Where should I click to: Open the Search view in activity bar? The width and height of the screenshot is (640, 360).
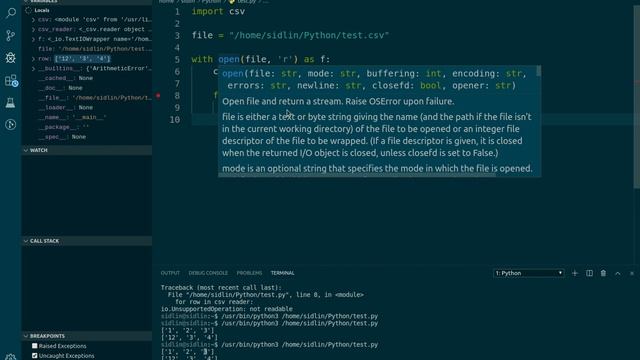coord(11,13)
